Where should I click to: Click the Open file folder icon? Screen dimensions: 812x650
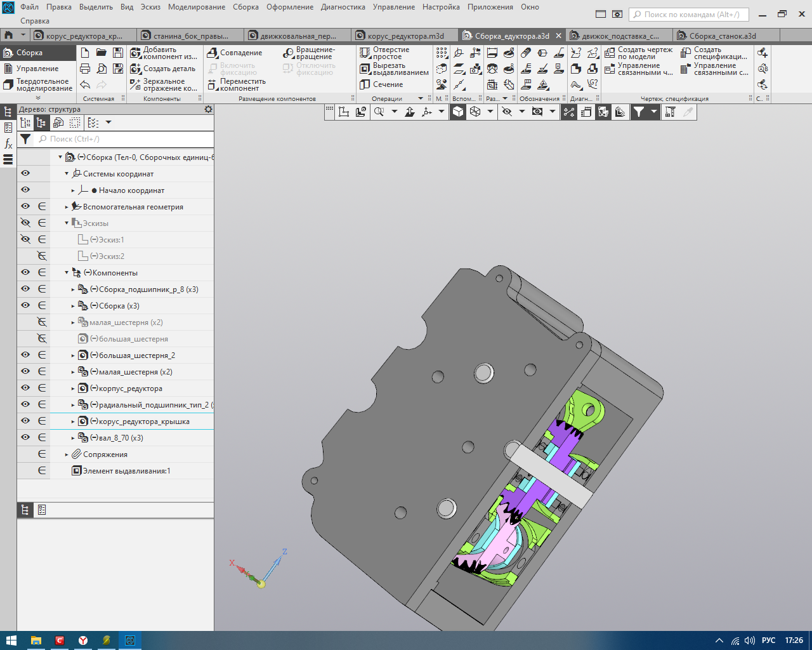(101, 53)
